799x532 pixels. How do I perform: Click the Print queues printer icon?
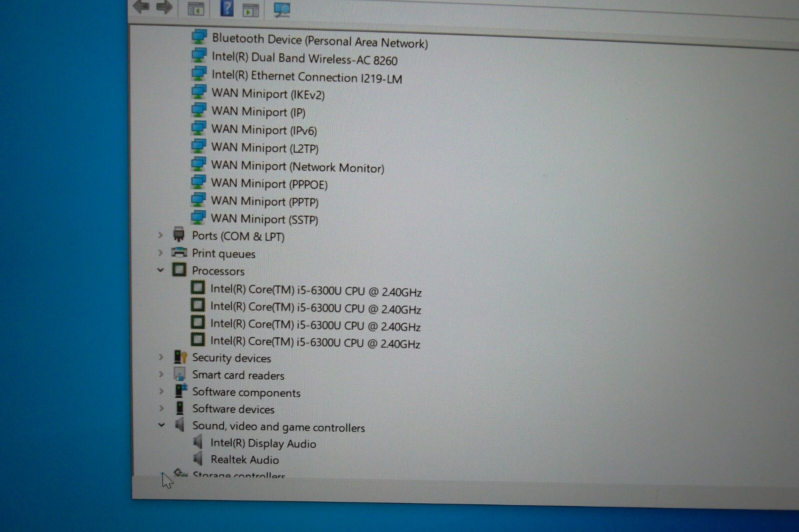pos(179,252)
